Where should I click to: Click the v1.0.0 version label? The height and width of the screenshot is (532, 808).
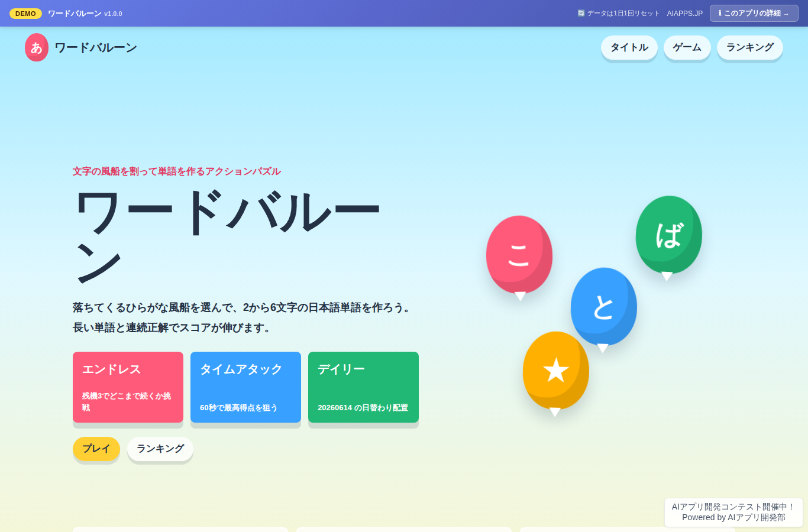pos(113,14)
